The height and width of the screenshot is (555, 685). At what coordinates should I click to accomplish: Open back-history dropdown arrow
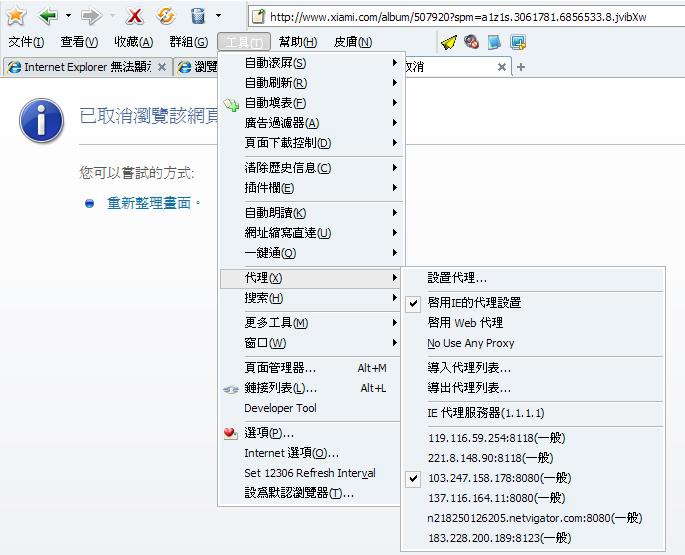(x=68, y=16)
